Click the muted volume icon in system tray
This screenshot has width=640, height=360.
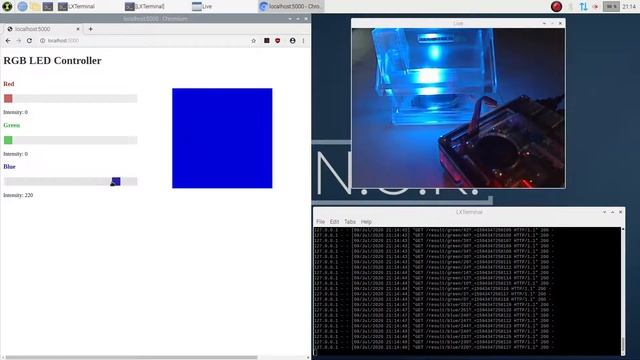[596, 7]
